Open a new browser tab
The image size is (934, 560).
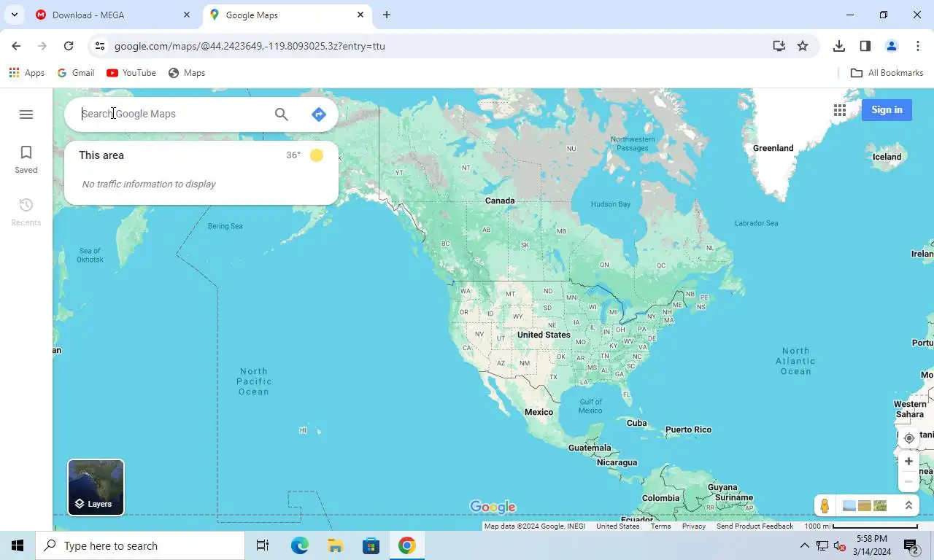tap(387, 15)
